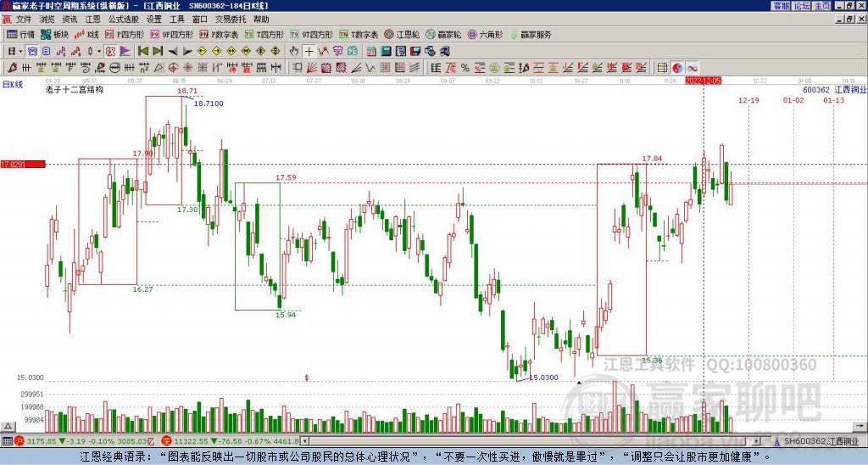This screenshot has height=465, width=868.
Task: Click the 论坛 forum link
Action: tap(801, 6)
